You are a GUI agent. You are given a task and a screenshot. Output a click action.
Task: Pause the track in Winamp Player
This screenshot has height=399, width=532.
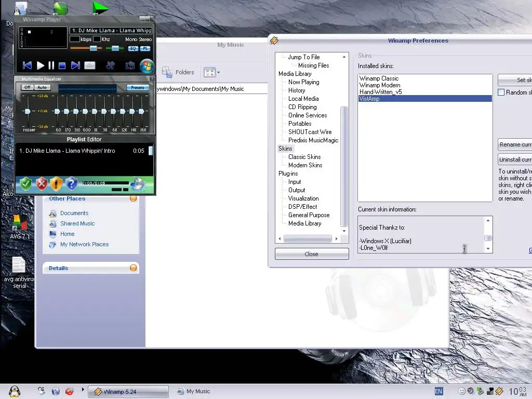[x=51, y=65]
